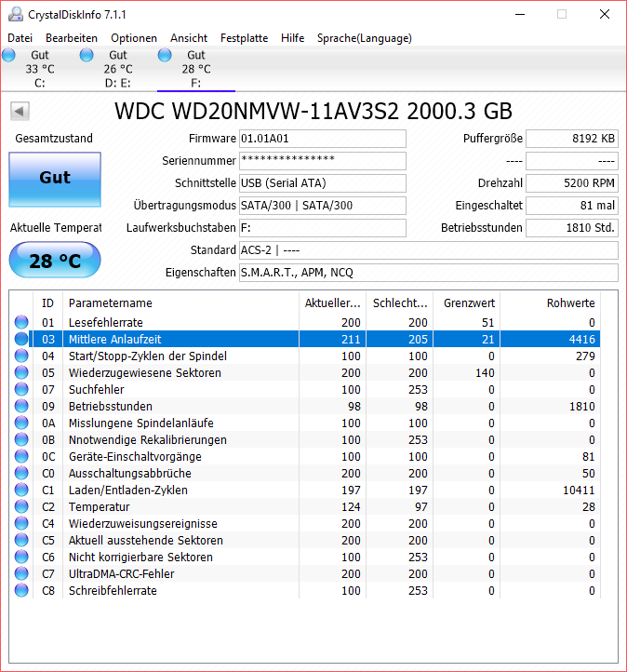
Task: Click the Parametername column header
Action: pos(180,303)
